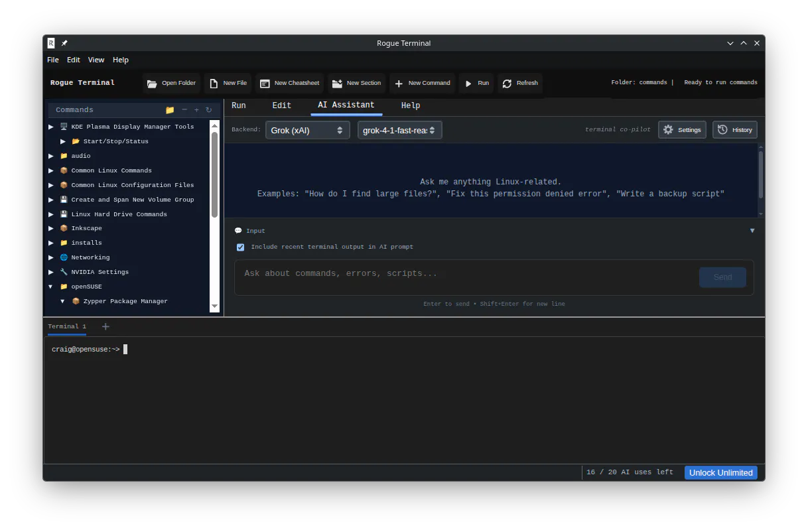The width and height of the screenshot is (808, 532).
Task: Select the NVIDIA Settings tree row
Action: pos(128,272)
